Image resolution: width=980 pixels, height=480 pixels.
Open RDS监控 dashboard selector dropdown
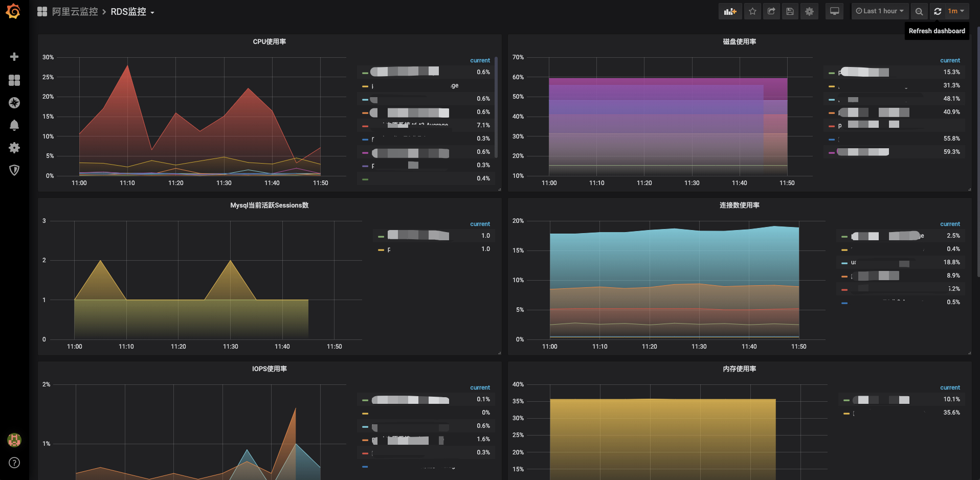pos(132,11)
